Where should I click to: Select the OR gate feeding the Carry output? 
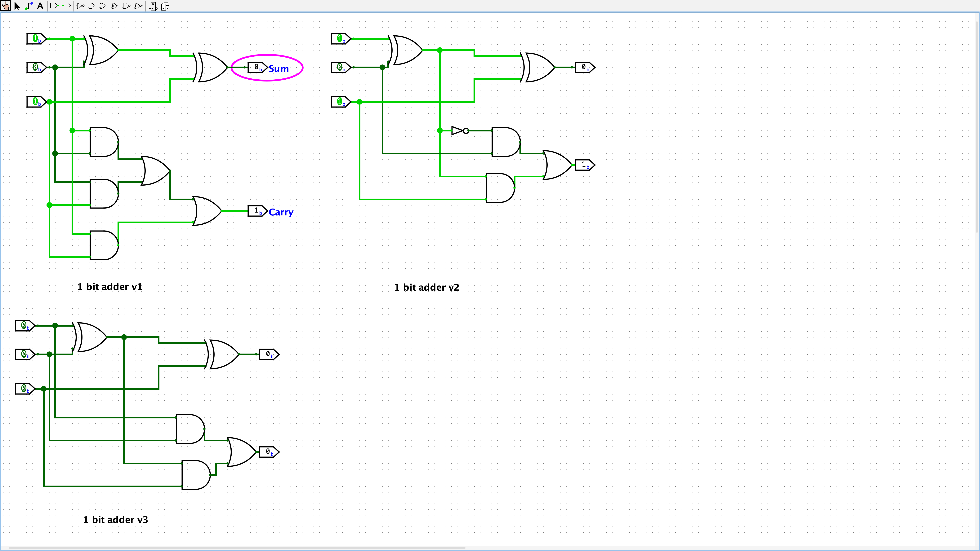click(207, 211)
